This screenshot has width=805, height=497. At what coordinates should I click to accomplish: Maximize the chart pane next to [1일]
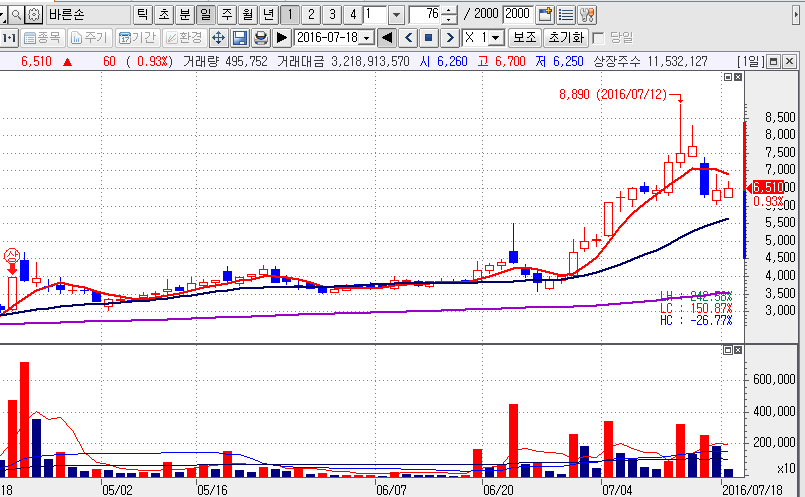[773, 62]
